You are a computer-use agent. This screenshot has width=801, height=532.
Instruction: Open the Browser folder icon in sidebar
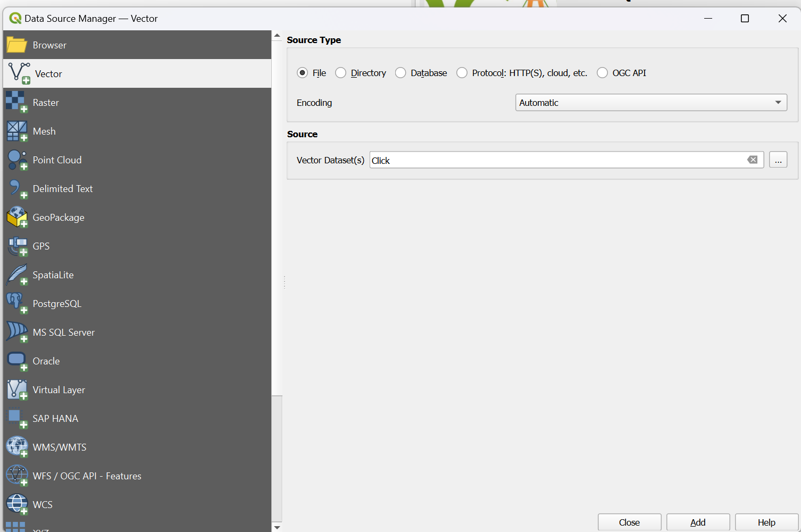coord(16,45)
